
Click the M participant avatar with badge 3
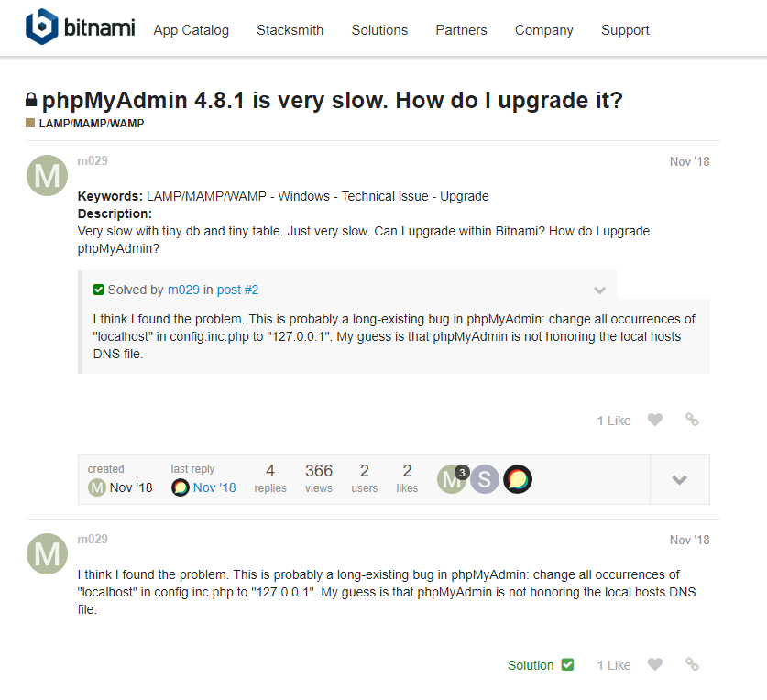pyautogui.click(x=452, y=479)
